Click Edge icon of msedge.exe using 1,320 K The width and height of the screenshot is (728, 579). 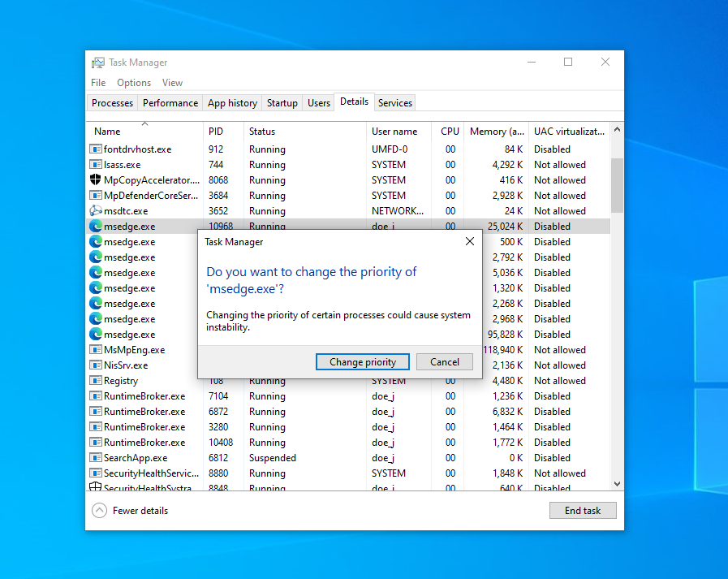click(96, 287)
